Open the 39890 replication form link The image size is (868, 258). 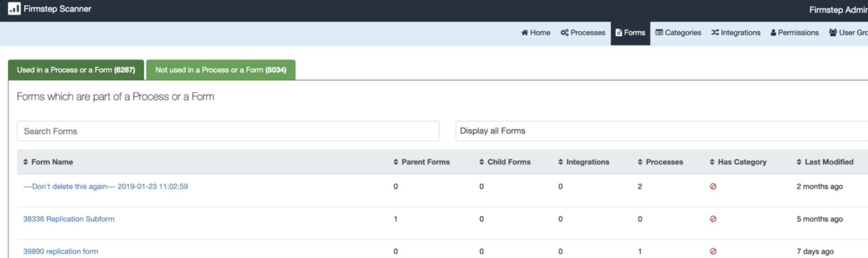pos(61,251)
